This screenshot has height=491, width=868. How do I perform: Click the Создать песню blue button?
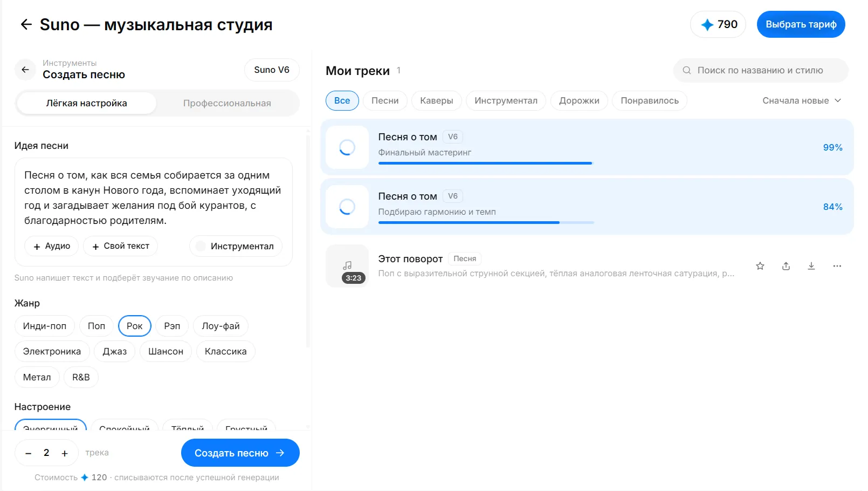point(240,453)
